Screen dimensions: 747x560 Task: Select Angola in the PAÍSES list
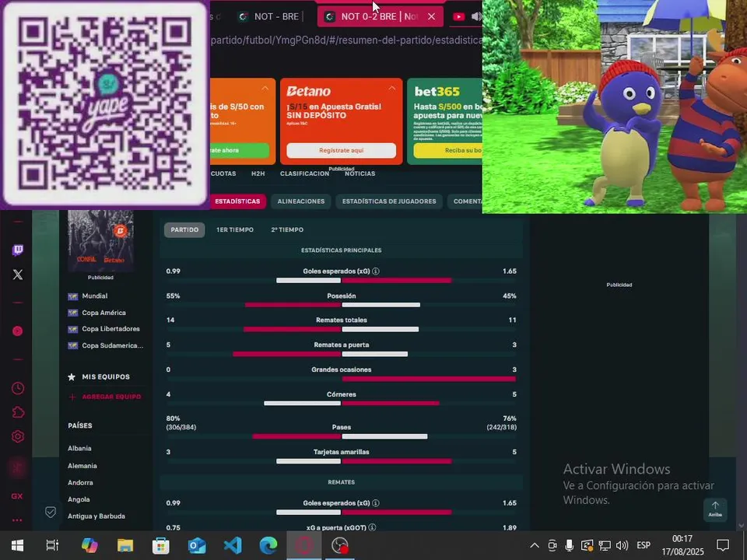(79, 499)
